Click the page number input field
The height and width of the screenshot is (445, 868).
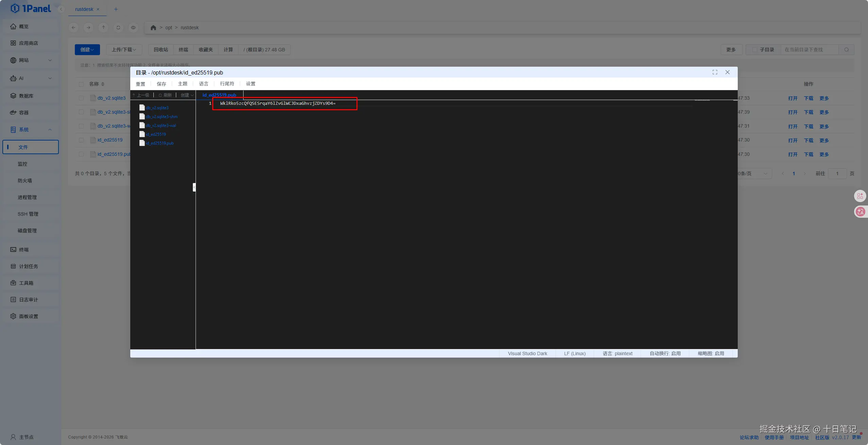coord(837,174)
